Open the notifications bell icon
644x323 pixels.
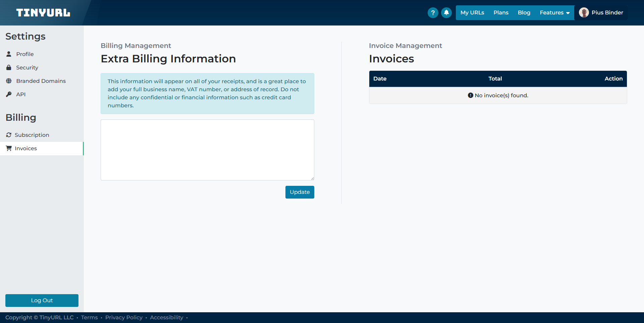pos(446,13)
